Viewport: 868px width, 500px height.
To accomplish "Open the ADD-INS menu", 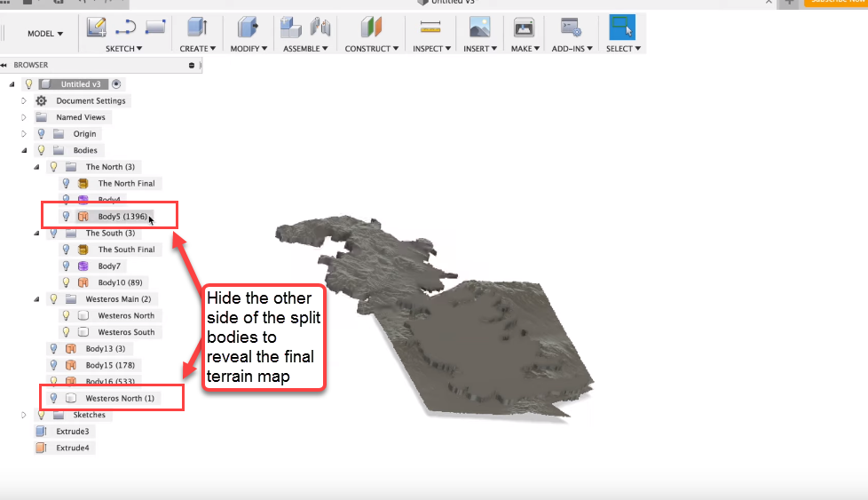I will point(572,49).
